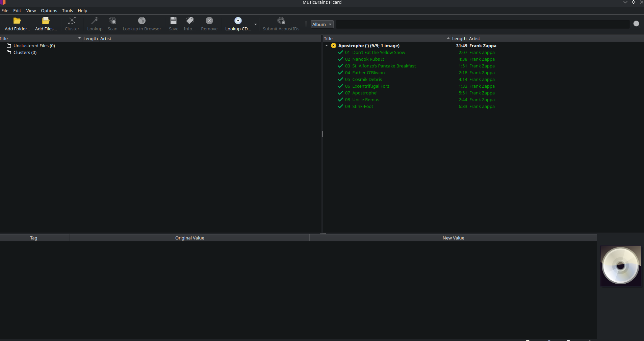This screenshot has height=341, width=644.
Task: Click the checkmark icon for Nanook Rubs It
Action: [340, 59]
